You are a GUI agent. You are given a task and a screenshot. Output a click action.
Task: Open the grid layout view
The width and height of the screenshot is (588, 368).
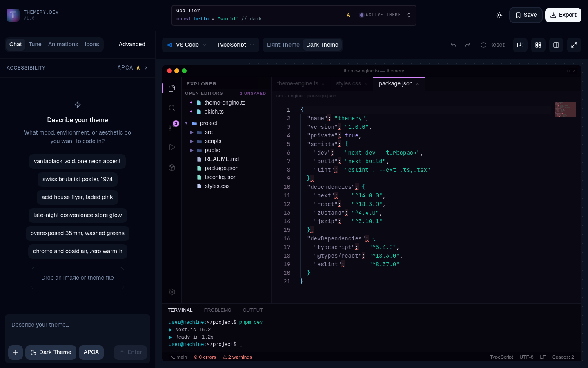point(538,45)
